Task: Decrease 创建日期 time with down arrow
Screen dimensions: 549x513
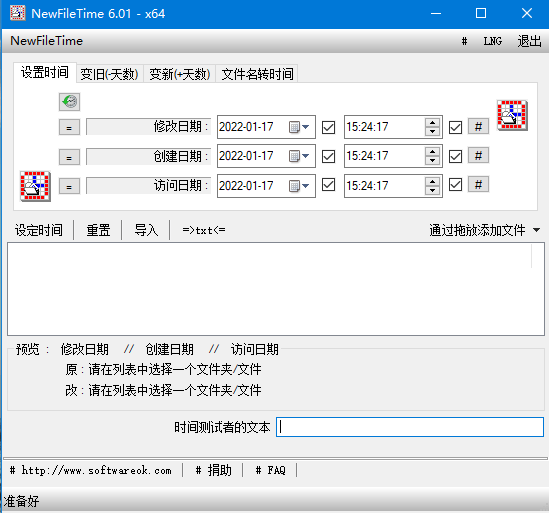Action: 432,160
